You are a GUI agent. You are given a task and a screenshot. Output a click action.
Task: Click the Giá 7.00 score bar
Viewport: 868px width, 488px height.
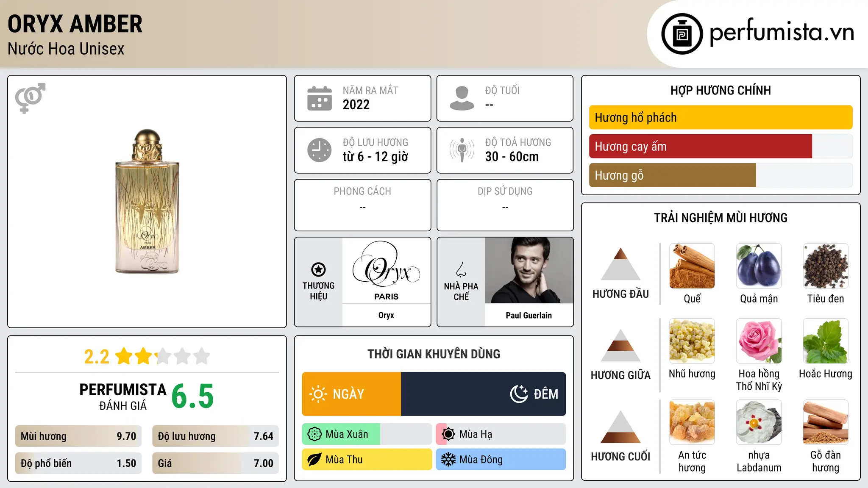pos(215,463)
